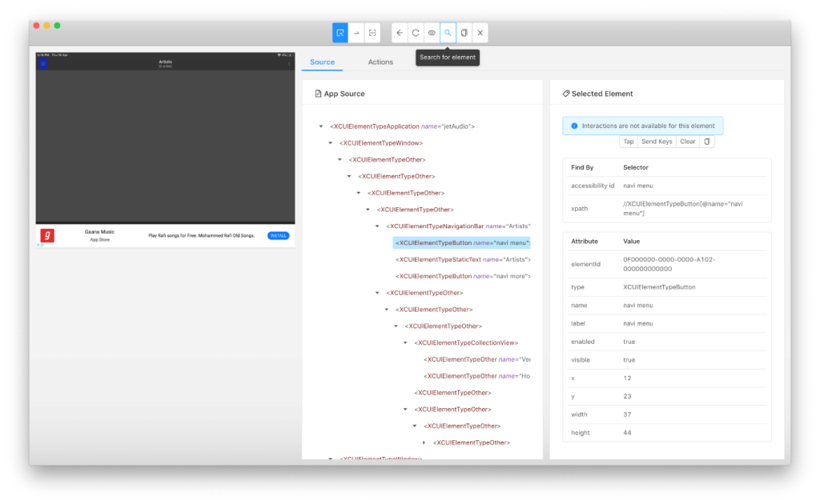Click the height value 44
The height and width of the screenshot is (504, 820).
coord(627,433)
